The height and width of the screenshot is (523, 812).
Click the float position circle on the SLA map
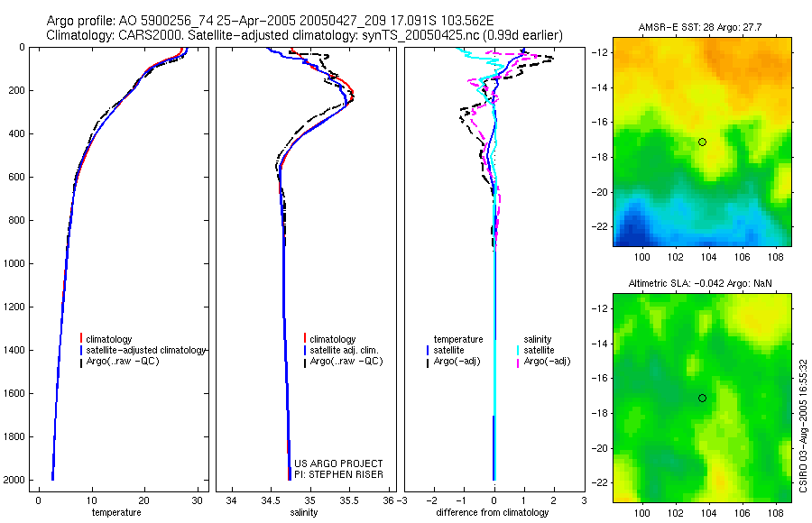coord(702,399)
